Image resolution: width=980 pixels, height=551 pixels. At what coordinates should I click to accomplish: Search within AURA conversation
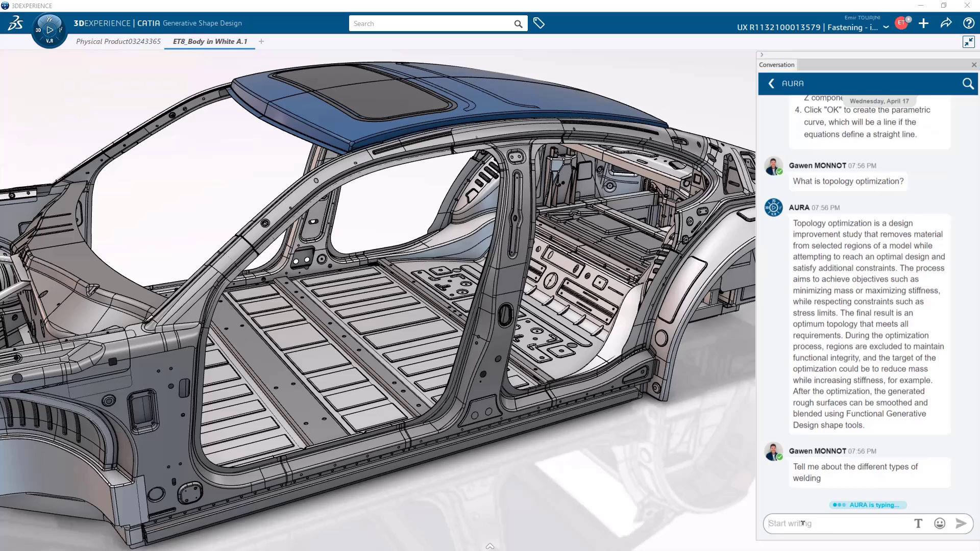pyautogui.click(x=968, y=84)
